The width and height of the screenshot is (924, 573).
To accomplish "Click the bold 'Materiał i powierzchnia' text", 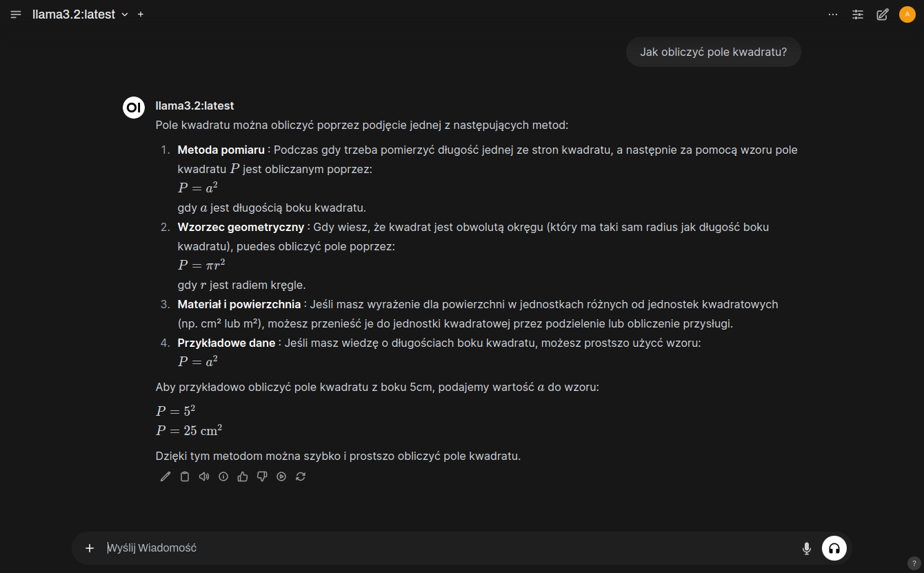I will pos(239,304).
